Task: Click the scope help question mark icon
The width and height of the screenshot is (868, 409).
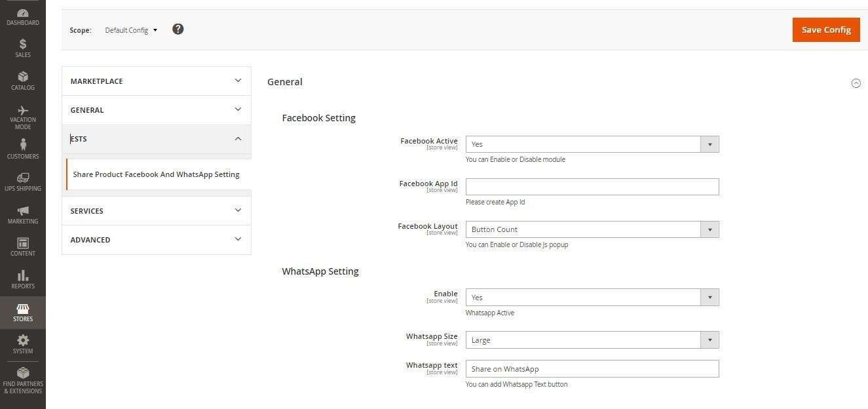Action: pos(178,29)
